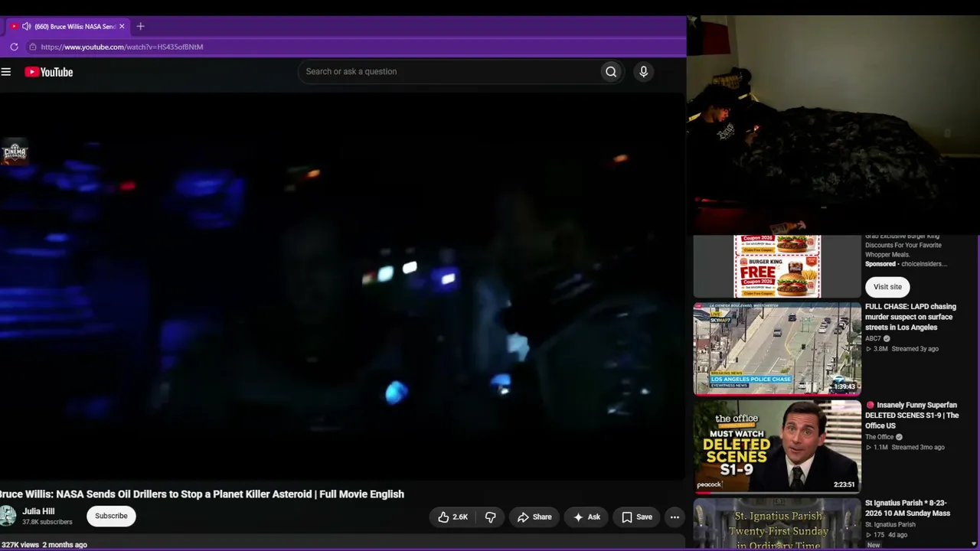Open the Burger King coupon ad thumbnail
The height and width of the screenshot is (551, 980).
(777, 266)
